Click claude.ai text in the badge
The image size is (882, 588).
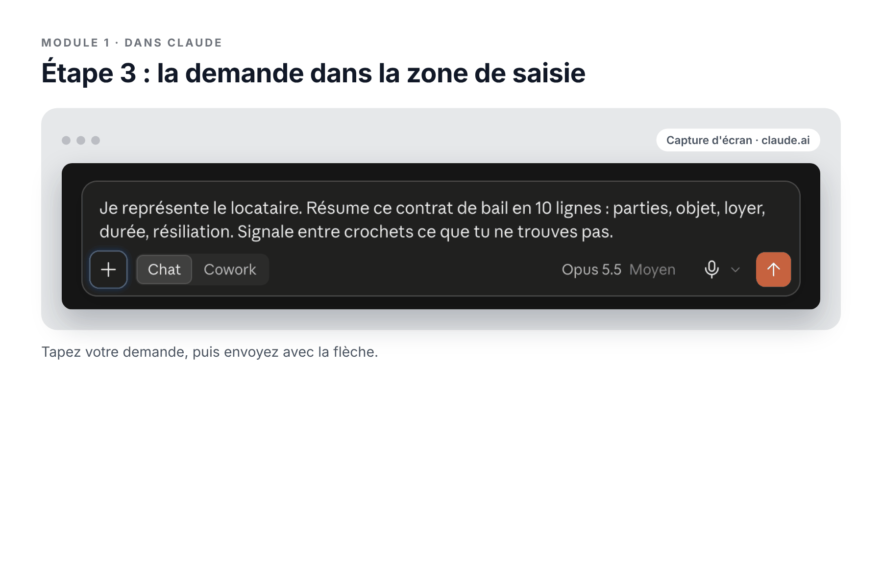(x=785, y=140)
